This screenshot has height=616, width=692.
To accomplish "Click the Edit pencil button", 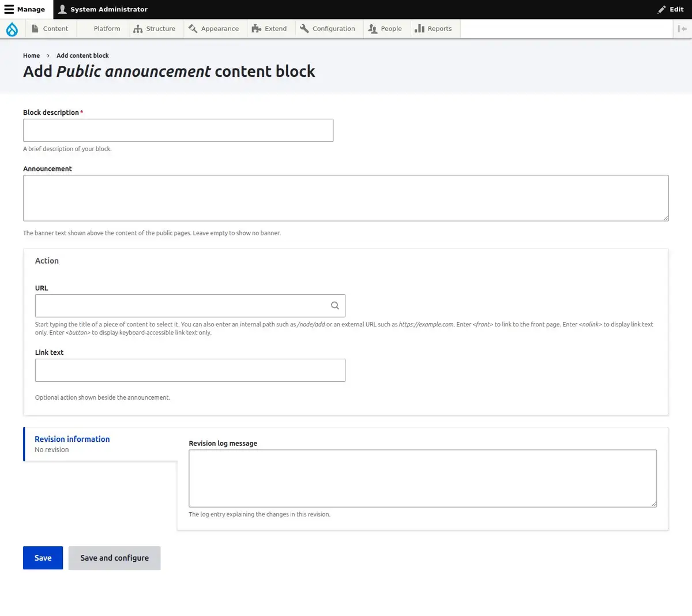I will (670, 9).
